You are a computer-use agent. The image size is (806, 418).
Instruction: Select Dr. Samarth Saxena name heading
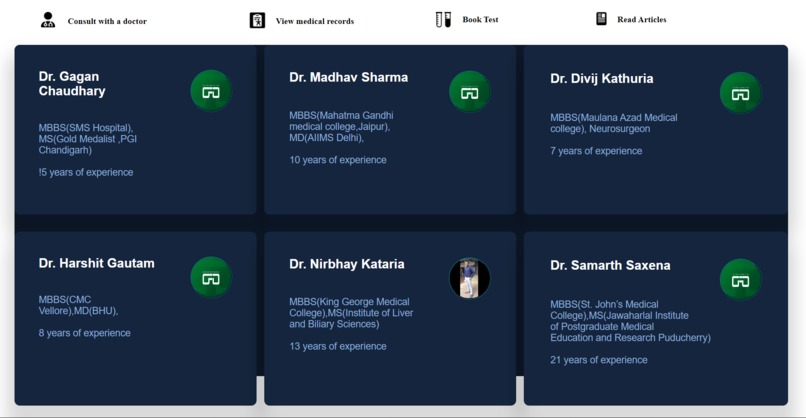pyautogui.click(x=610, y=265)
